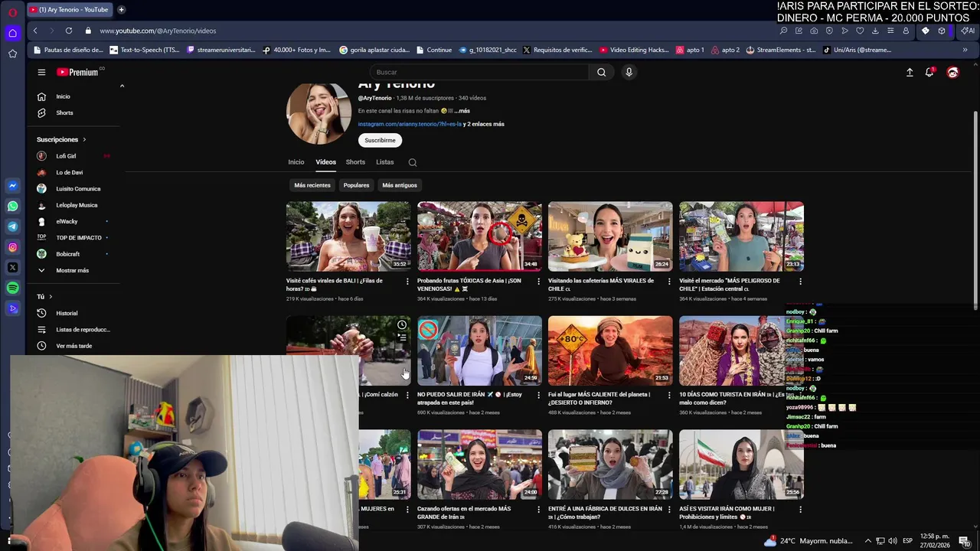
Task: Click the toolbar heart bookmark icon
Action: point(860,31)
